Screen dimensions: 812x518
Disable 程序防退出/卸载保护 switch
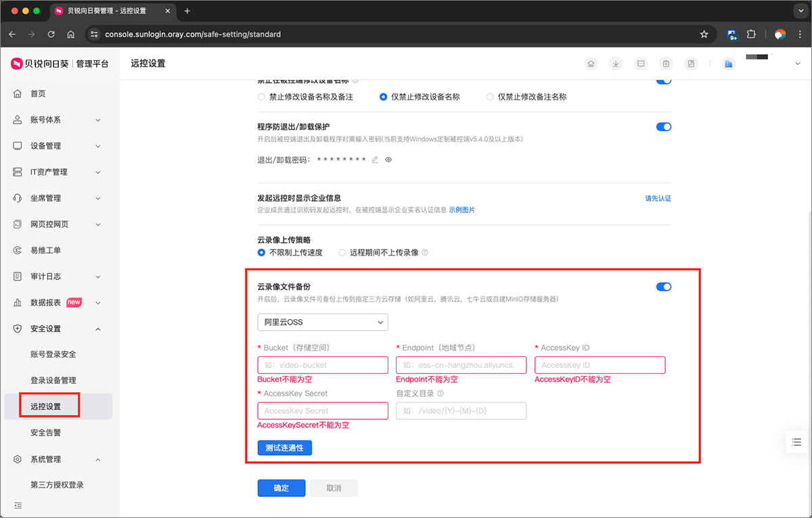coord(663,126)
